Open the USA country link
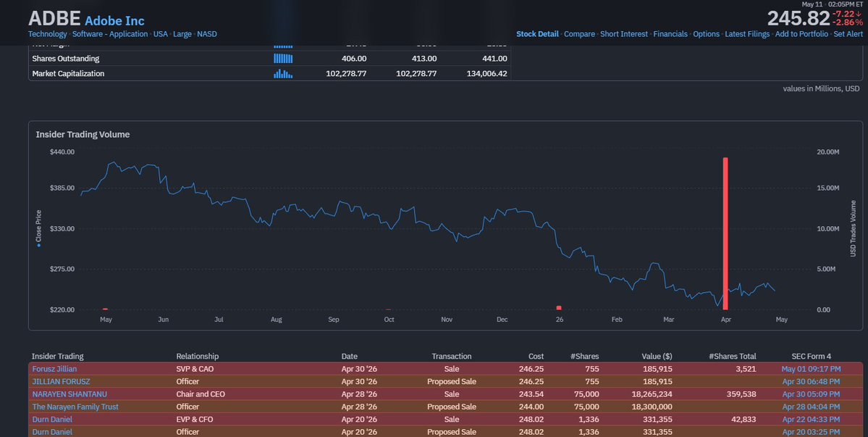 (161, 34)
